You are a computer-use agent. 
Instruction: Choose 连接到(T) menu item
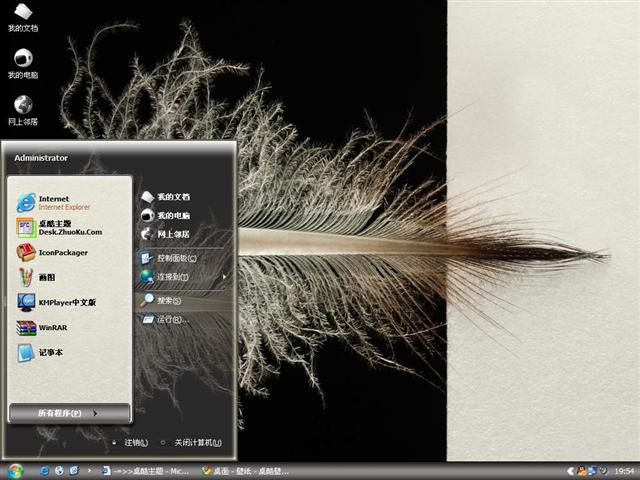tap(164, 277)
